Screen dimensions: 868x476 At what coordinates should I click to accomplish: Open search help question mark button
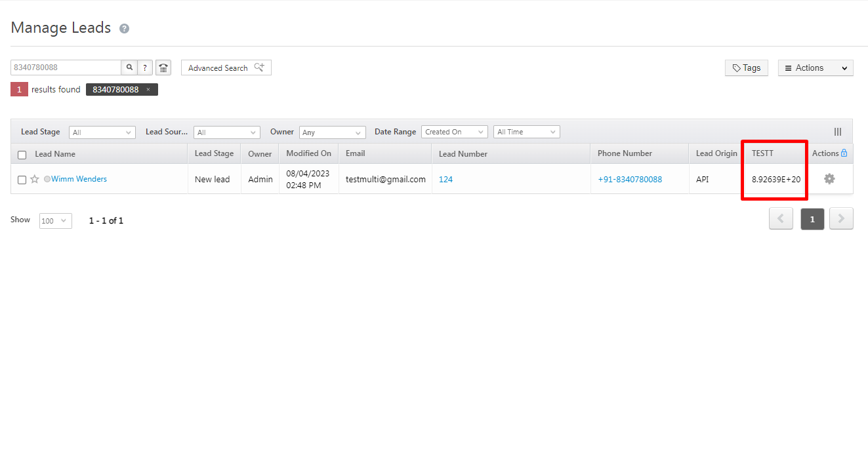[145, 68]
